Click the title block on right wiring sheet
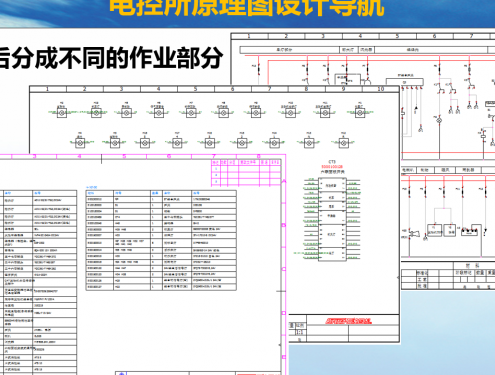The height and width of the screenshot is (375, 495). click(448, 276)
